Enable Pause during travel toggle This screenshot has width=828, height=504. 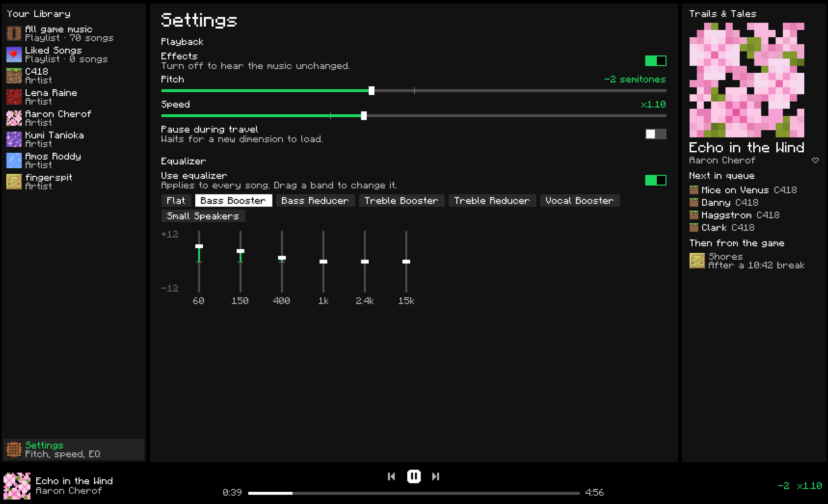pos(655,134)
